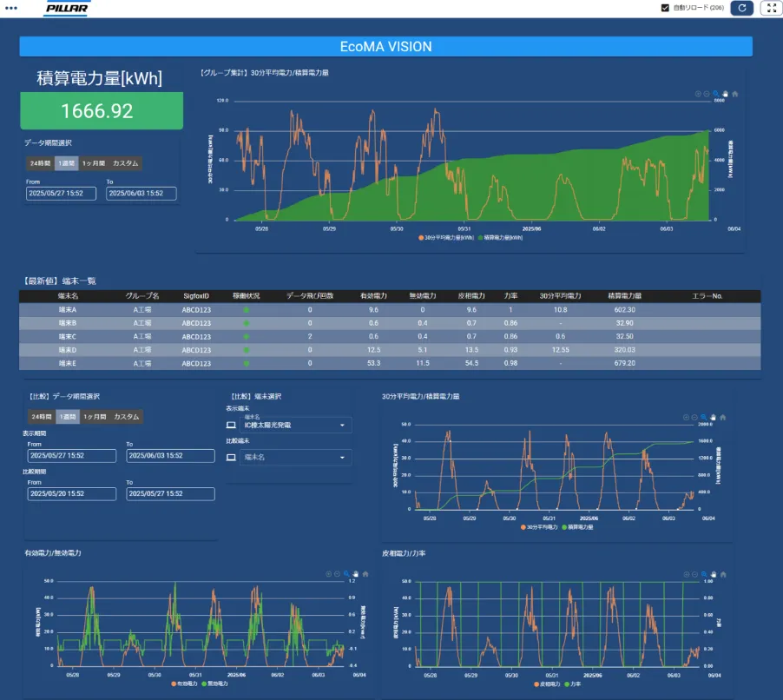Click the データ飛び回数 column header

(310, 296)
